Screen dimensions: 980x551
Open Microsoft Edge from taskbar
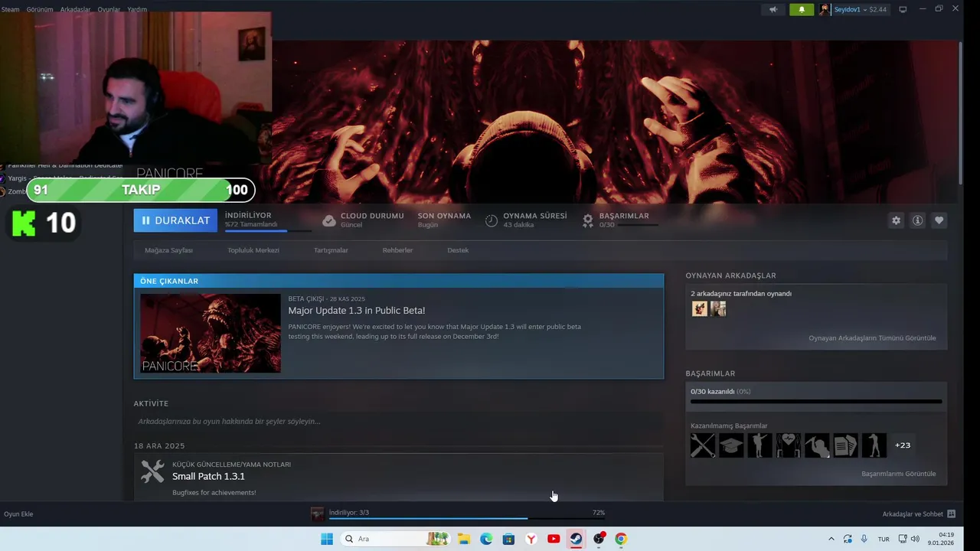[x=486, y=539]
